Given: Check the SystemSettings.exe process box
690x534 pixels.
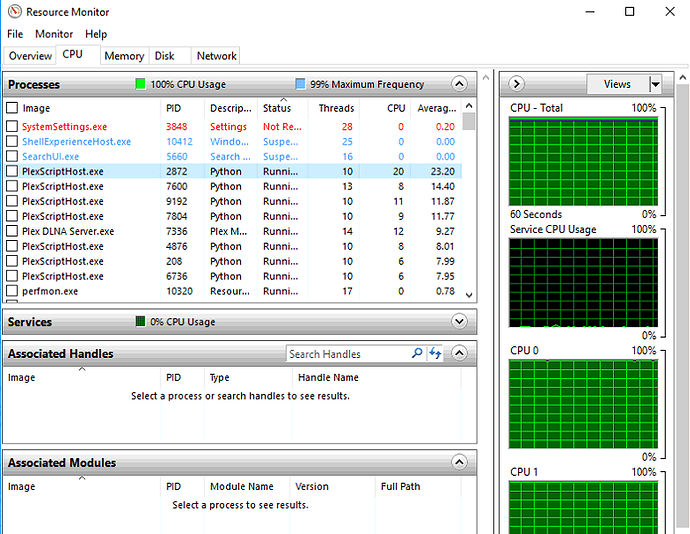Looking at the screenshot, I should click(x=12, y=126).
